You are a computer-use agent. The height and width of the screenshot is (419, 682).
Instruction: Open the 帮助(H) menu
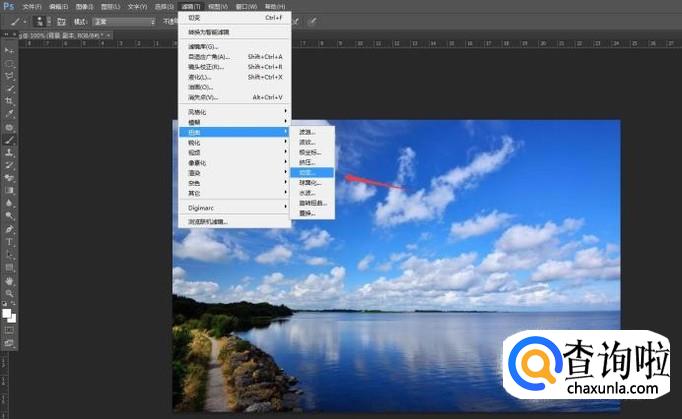(x=275, y=7)
